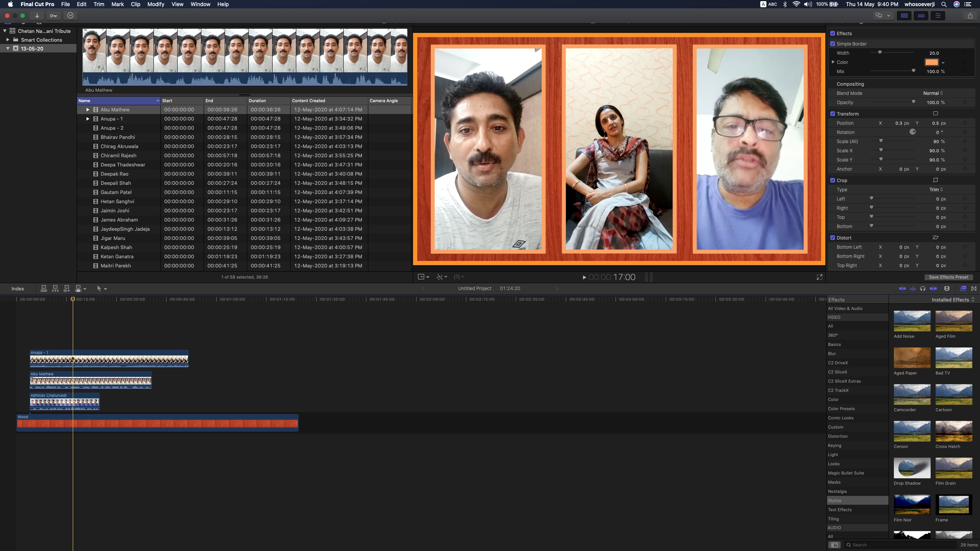The height and width of the screenshot is (551, 980).
Task: Open the Blend Mode Normal dropdown
Action: coord(933,93)
